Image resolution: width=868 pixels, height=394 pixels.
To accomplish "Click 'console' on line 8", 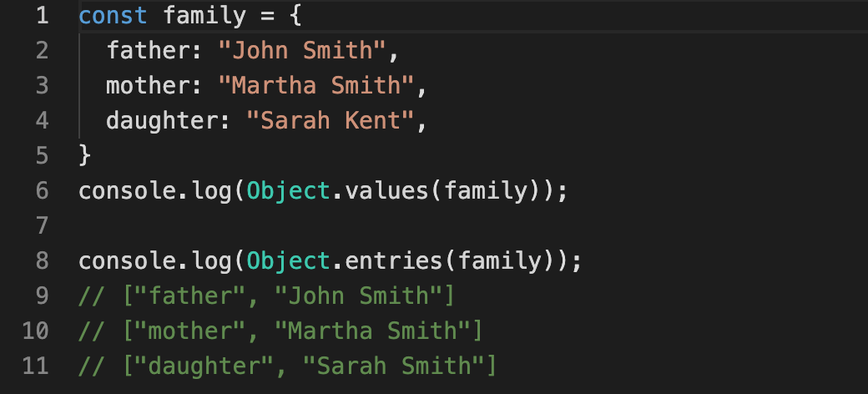I will (128, 260).
